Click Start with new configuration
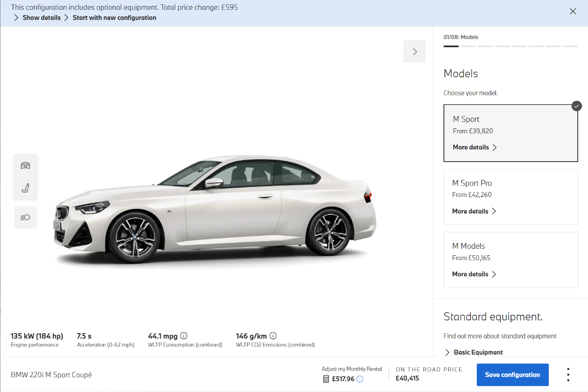The image size is (588, 392). [x=114, y=18]
